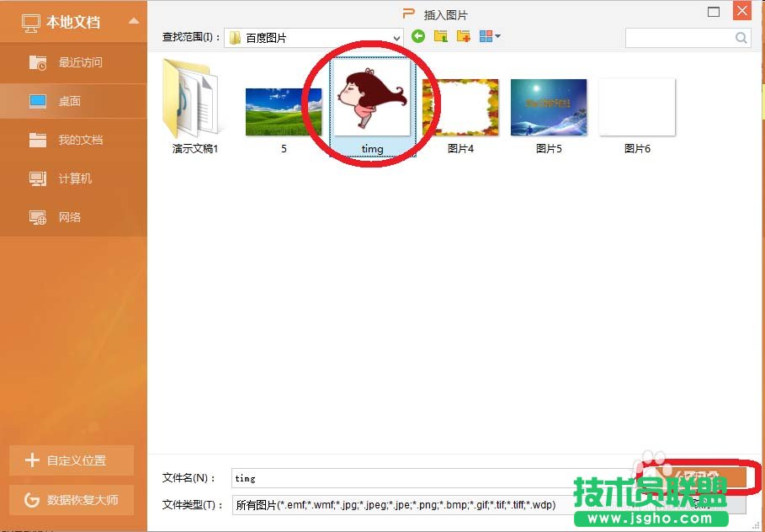Expand the 查找范围 location dropdown
The width and height of the screenshot is (765, 532).
click(396, 37)
